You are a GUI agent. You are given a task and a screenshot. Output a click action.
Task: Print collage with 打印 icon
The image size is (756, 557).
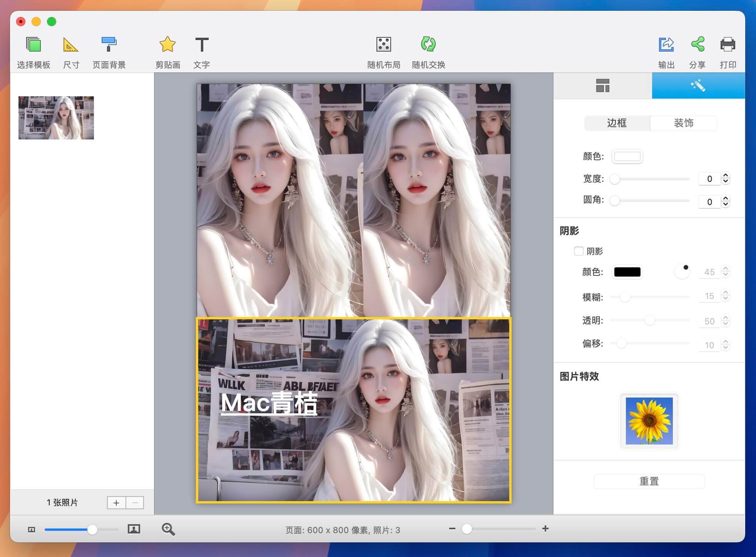728,45
